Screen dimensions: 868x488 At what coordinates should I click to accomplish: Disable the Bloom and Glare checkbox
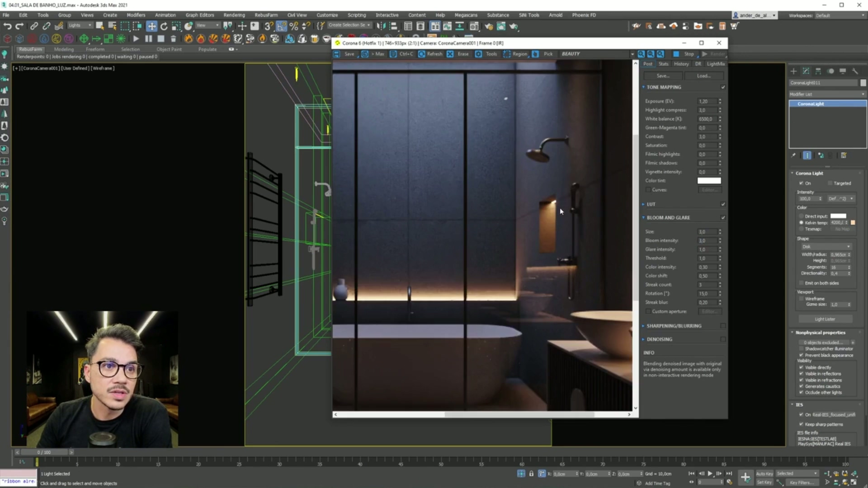723,218
